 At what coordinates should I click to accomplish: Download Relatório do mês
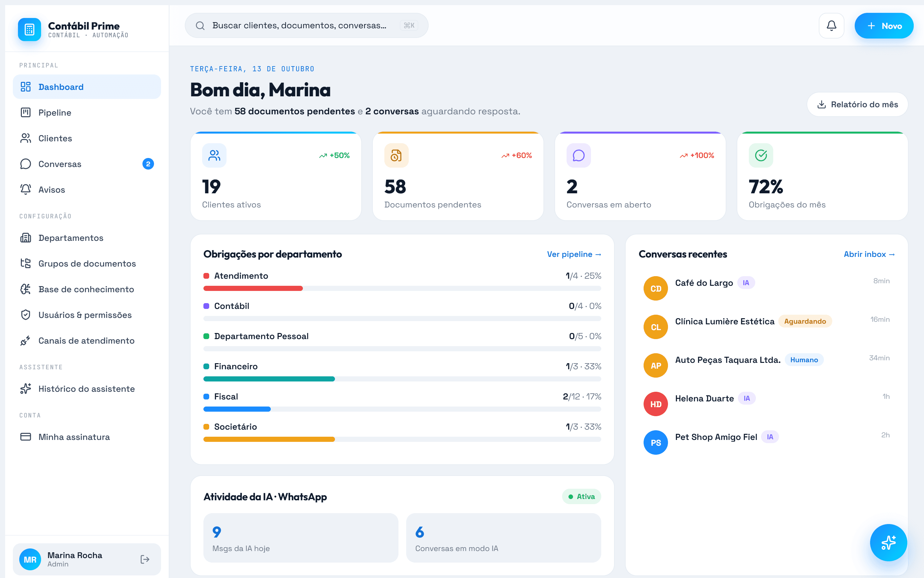pyautogui.click(x=857, y=104)
